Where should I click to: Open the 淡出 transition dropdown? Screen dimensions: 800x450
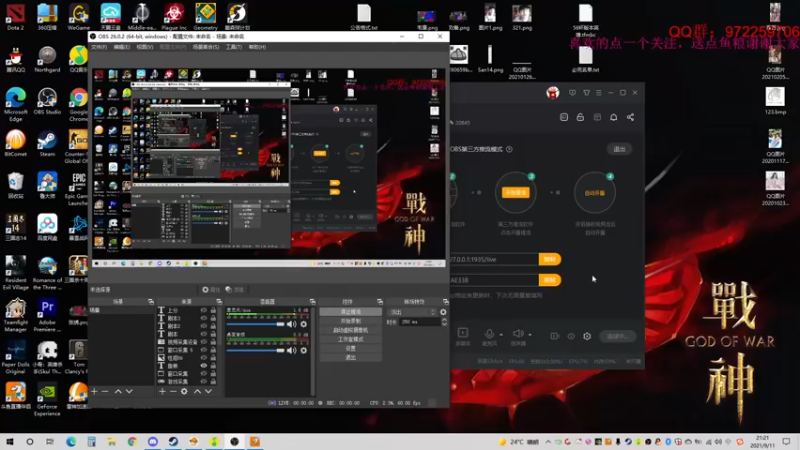point(412,312)
